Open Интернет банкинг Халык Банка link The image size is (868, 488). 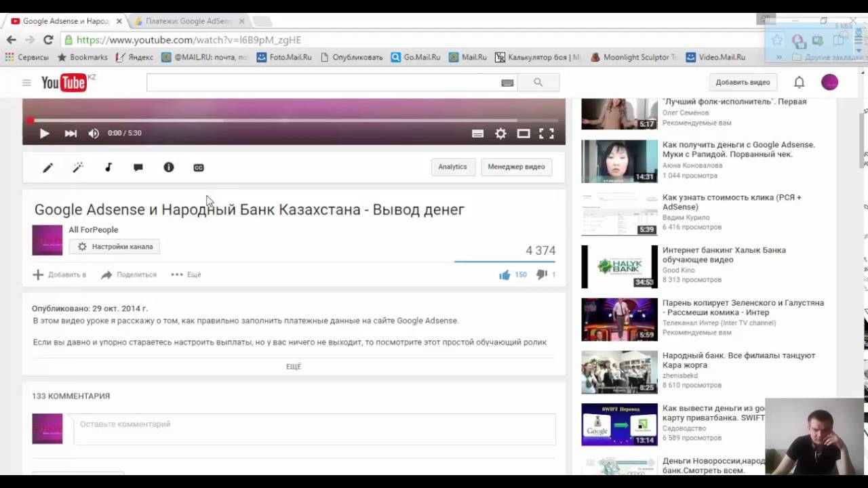pyautogui.click(x=724, y=255)
